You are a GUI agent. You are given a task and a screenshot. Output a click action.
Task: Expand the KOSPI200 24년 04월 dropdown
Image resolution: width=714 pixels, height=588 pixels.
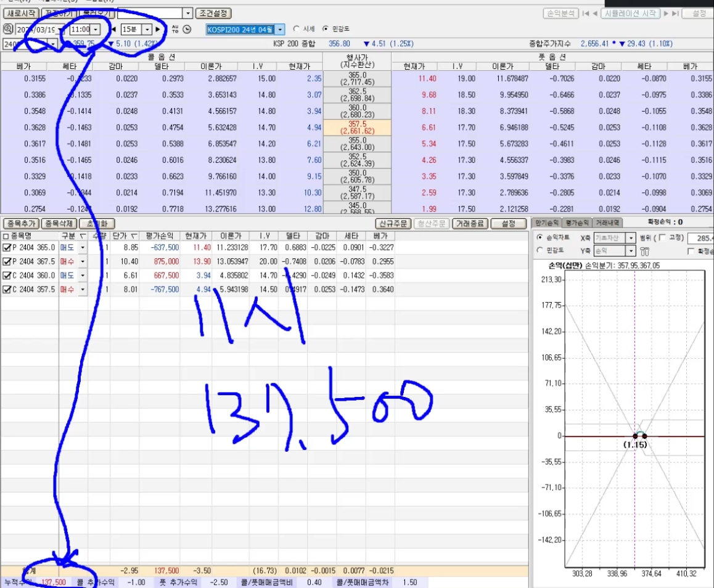pyautogui.click(x=280, y=29)
